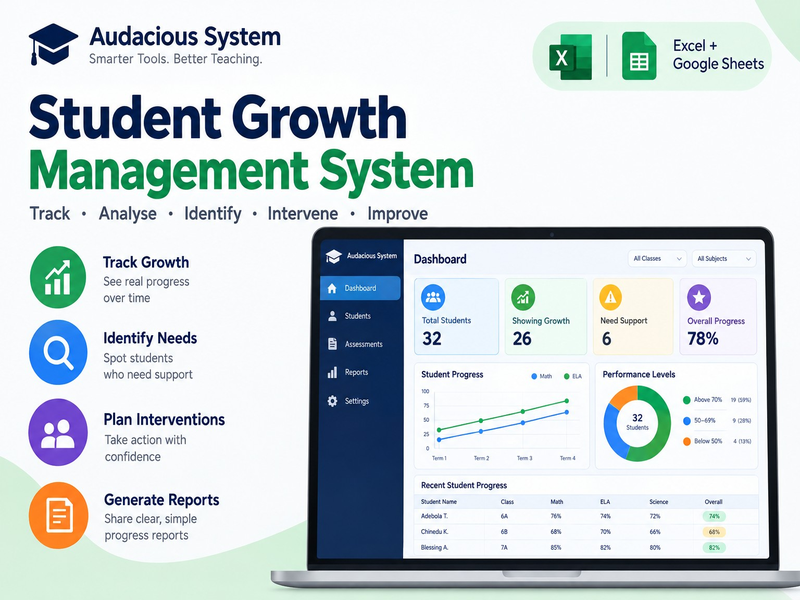Click the purple Overall Progress star icon
This screenshot has width=800, height=600.
[698, 297]
